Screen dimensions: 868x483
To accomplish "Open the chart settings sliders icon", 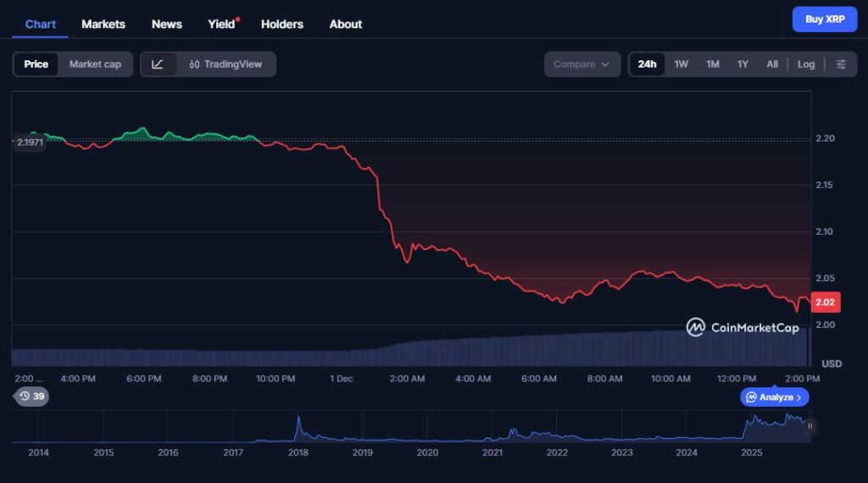I will pos(840,64).
